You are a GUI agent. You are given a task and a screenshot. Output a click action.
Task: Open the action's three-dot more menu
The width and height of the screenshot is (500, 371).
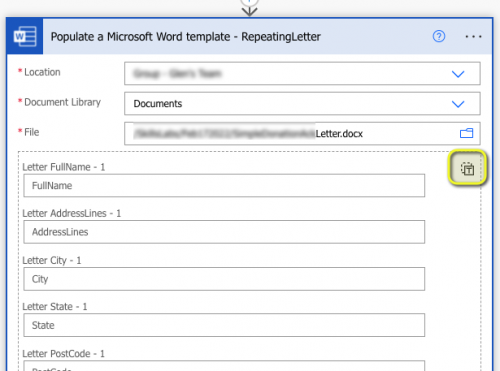tap(473, 36)
